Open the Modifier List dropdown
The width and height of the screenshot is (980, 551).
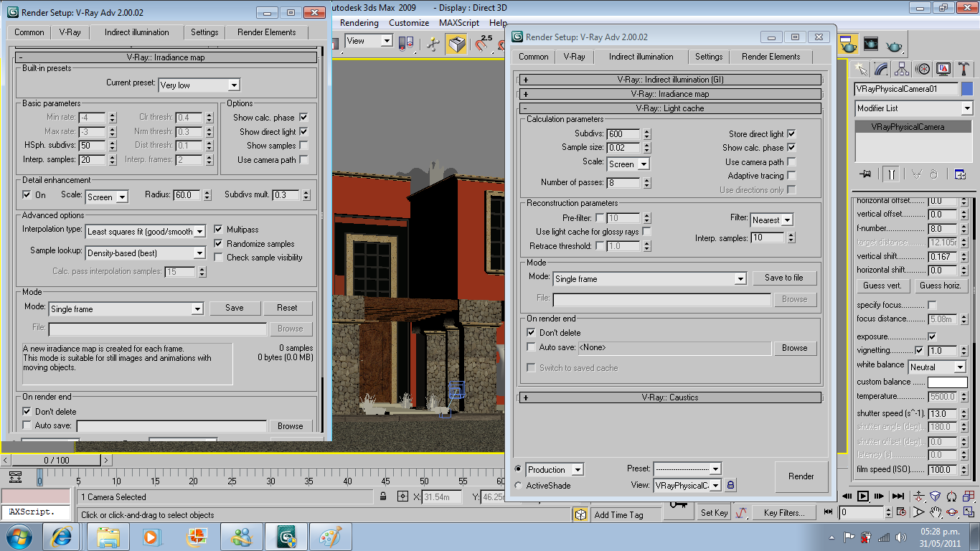914,108
